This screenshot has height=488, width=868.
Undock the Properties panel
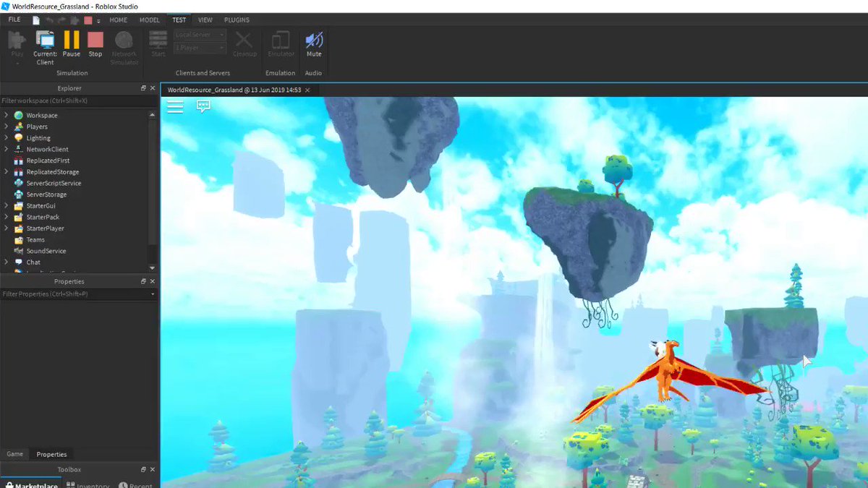143,281
